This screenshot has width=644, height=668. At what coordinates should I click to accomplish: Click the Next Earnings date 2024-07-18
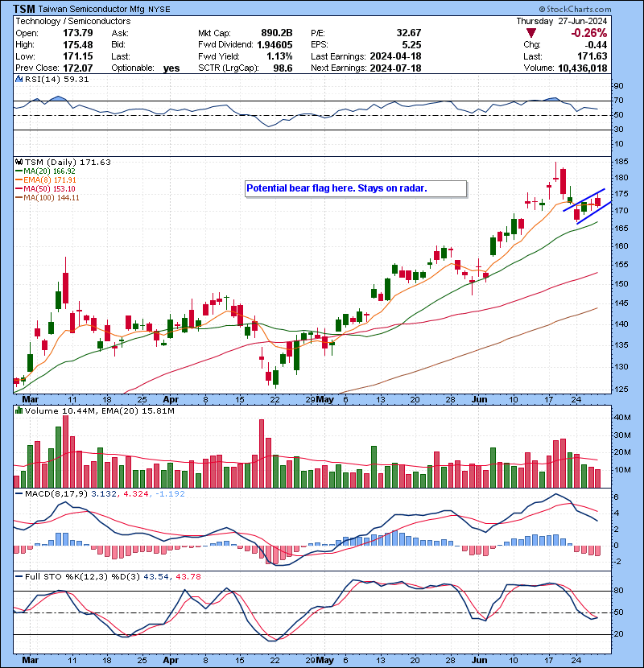pyautogui.click(x=395, y=68)
